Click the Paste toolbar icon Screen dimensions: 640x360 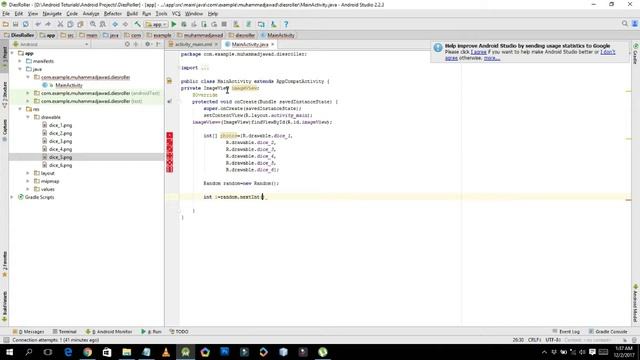coord(80,24)
